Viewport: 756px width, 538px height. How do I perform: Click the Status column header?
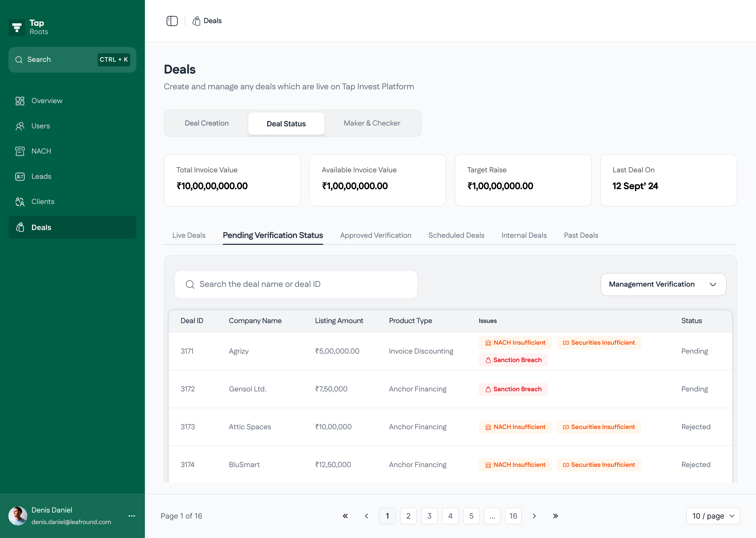click(691, 321)
